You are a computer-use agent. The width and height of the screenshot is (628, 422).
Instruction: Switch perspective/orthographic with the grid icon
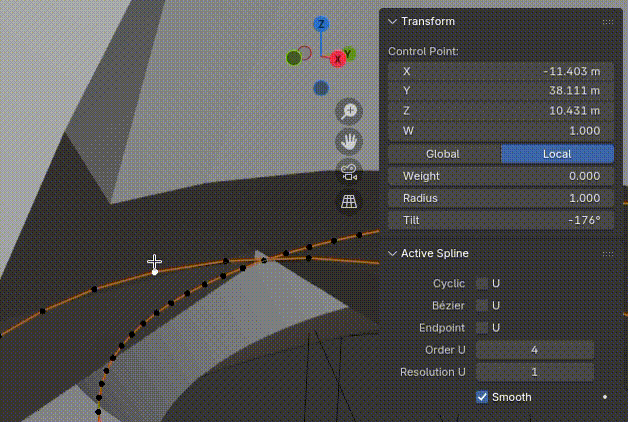click(349, 201)
